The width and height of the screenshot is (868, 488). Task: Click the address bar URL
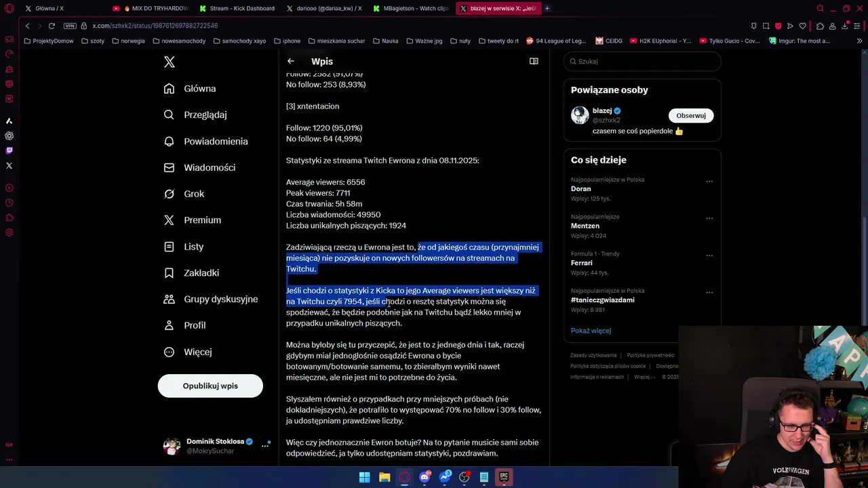pos(155,26)
